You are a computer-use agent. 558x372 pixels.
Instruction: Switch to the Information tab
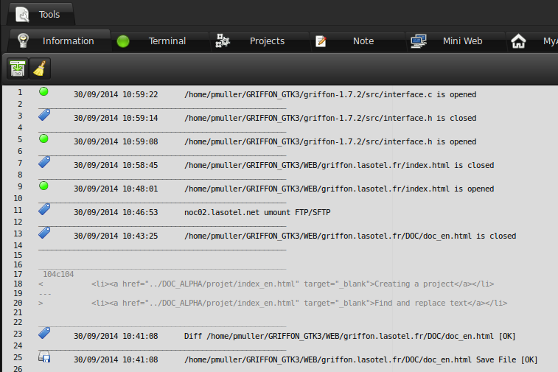(59, 41)
